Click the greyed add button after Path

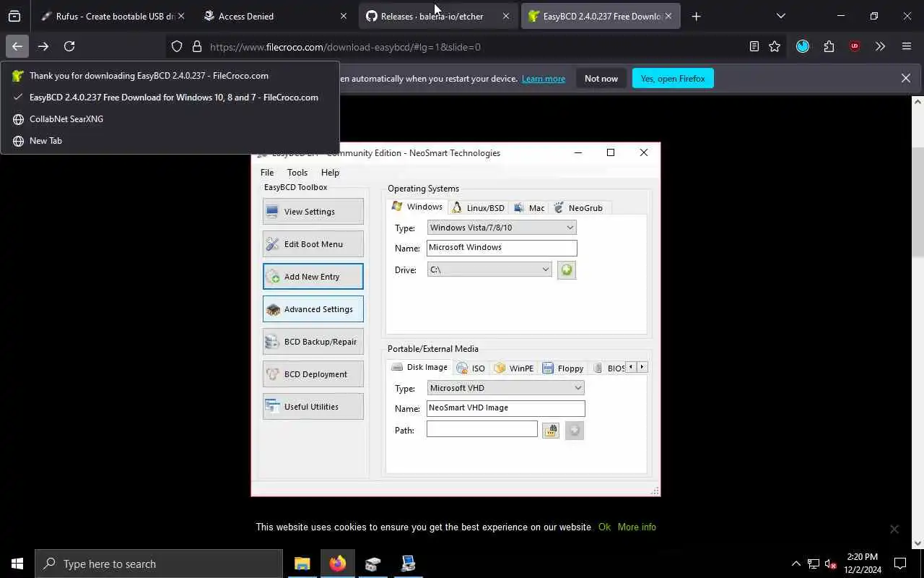click(575, 431)
